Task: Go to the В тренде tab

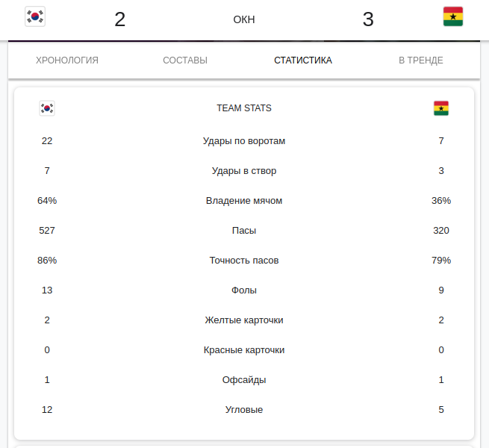Action: (x=421, y=60)
